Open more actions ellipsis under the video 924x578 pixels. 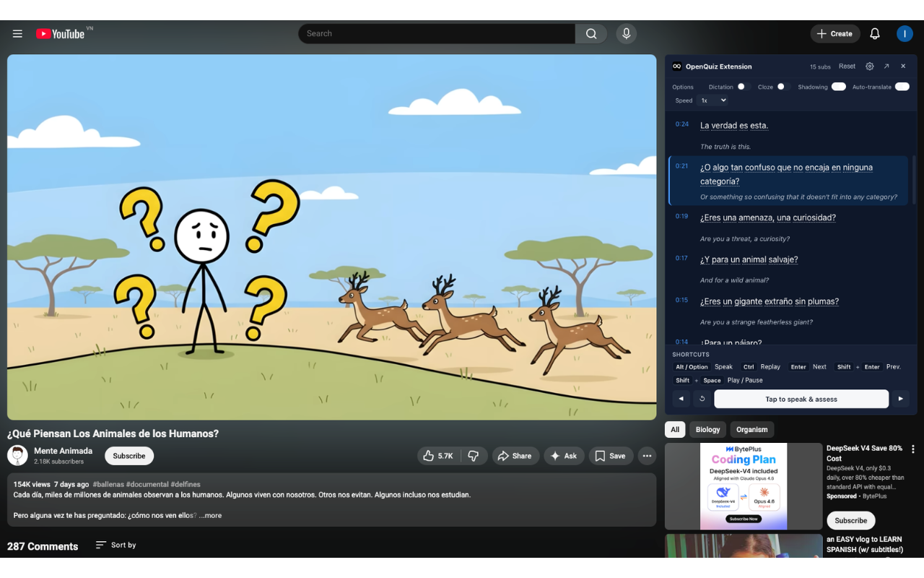click(x=647, y=456)
